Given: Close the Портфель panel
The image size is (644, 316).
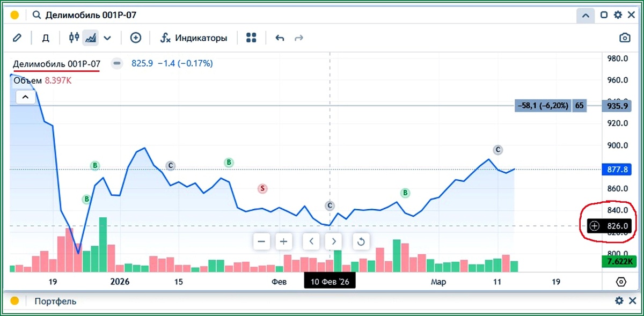Looking at the screenshot, I should [632, 301].
